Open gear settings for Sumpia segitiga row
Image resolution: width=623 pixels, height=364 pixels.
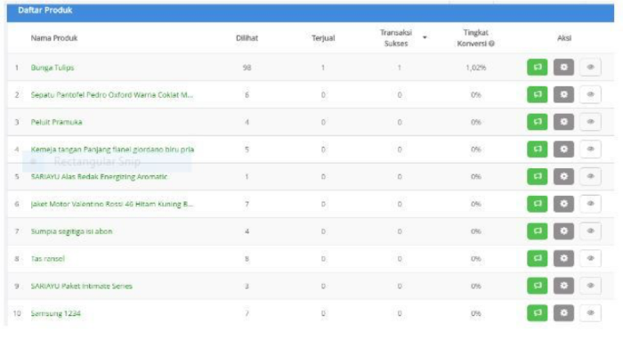(x=563, y=231)
